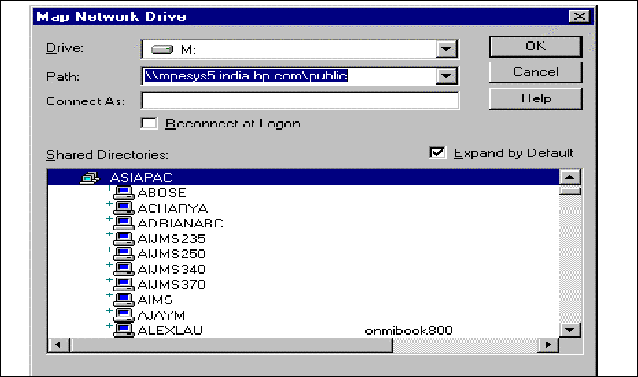Enable Reconnect at Logon checkbox
The image size is (638, 377).
[x=149, y=123]
